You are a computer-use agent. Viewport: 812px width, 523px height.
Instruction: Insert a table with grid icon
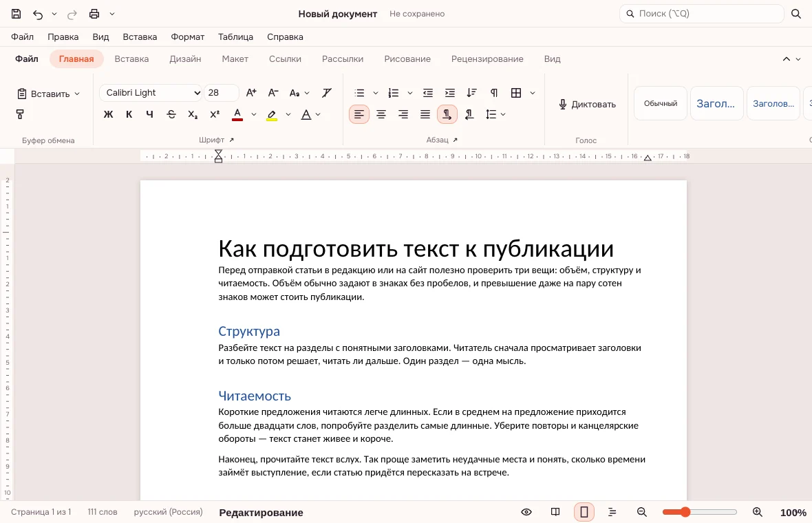pos(516,93)
